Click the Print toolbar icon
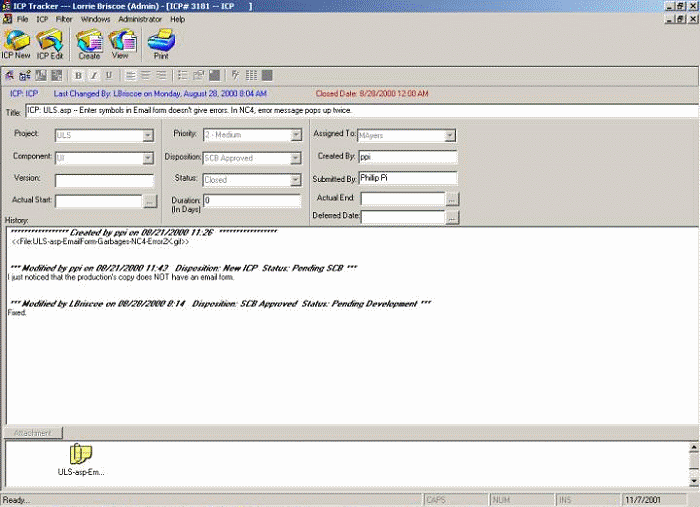This screenshot has width=700, height=507. pos(160,43)
